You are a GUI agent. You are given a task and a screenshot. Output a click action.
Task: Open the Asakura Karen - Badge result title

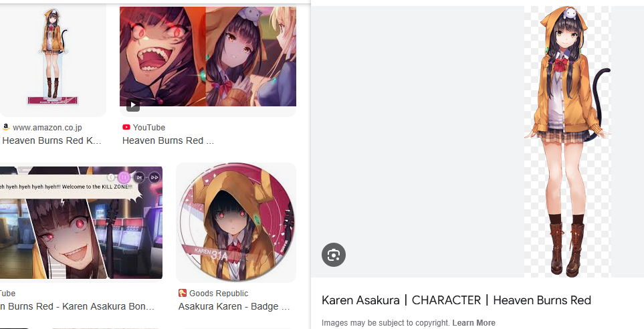[234, 306]
